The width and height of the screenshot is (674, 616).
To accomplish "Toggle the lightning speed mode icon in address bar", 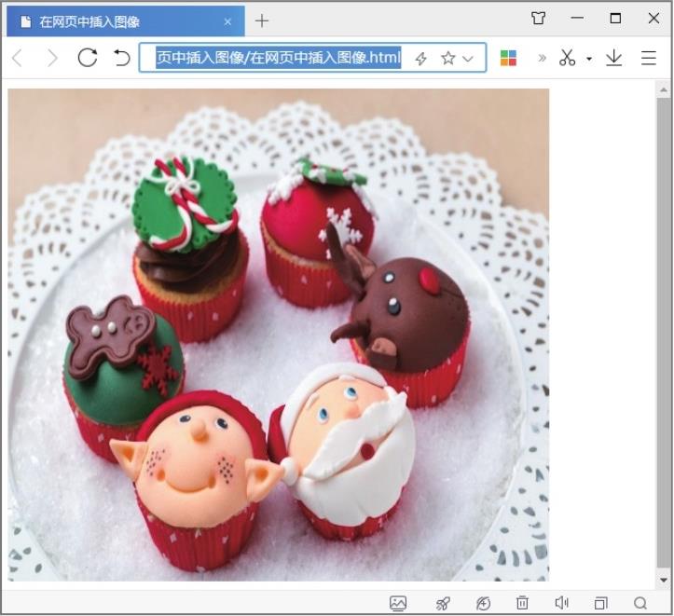I will (x=421, y=58).
